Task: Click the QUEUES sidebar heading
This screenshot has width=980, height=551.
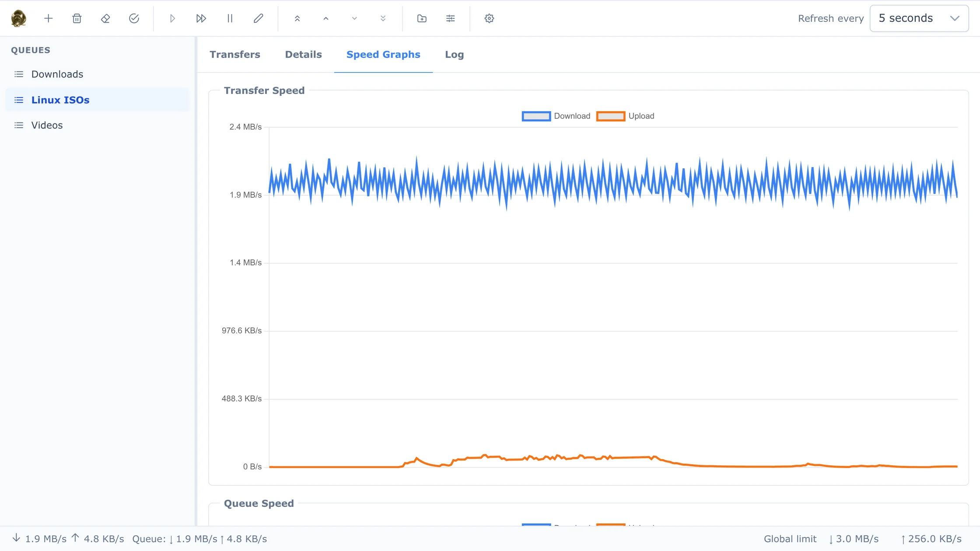Action: 31,50
